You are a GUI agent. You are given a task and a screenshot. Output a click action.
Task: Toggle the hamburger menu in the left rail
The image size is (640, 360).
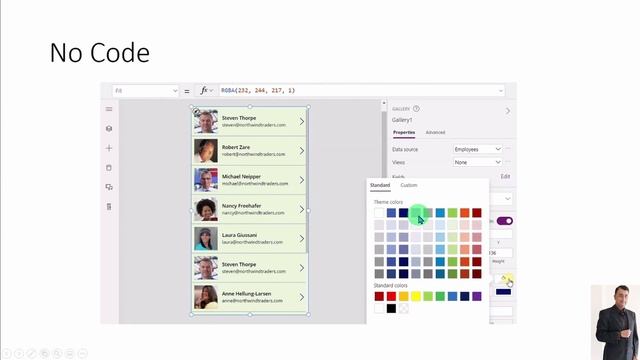[x=109, y=109]
